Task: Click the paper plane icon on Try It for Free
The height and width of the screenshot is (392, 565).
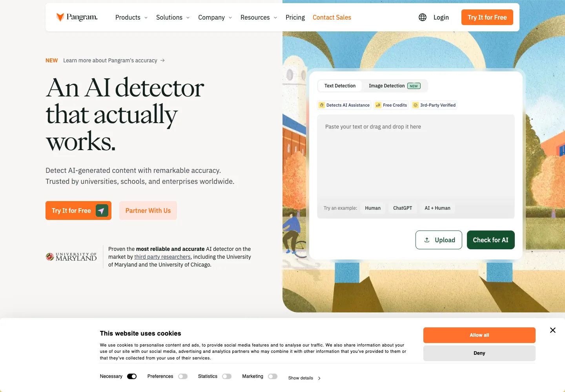Action: [102, 211]
